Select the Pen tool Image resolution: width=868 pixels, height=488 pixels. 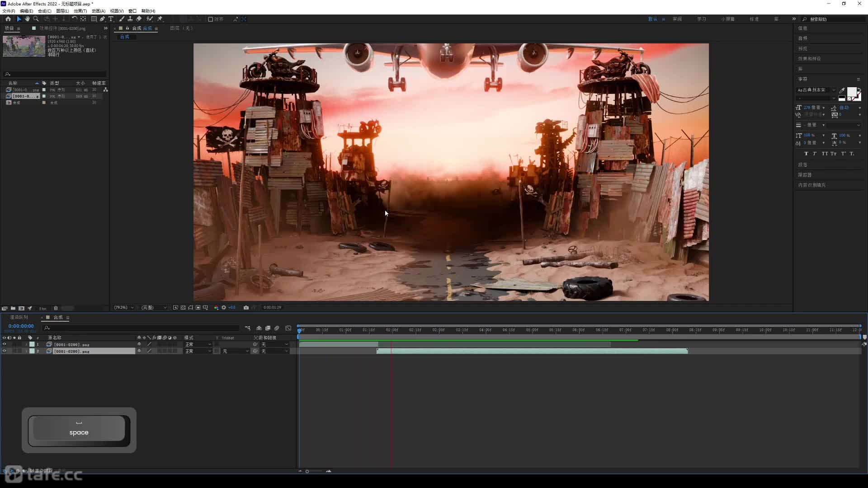pyautogui.click(x=103, y=19)
